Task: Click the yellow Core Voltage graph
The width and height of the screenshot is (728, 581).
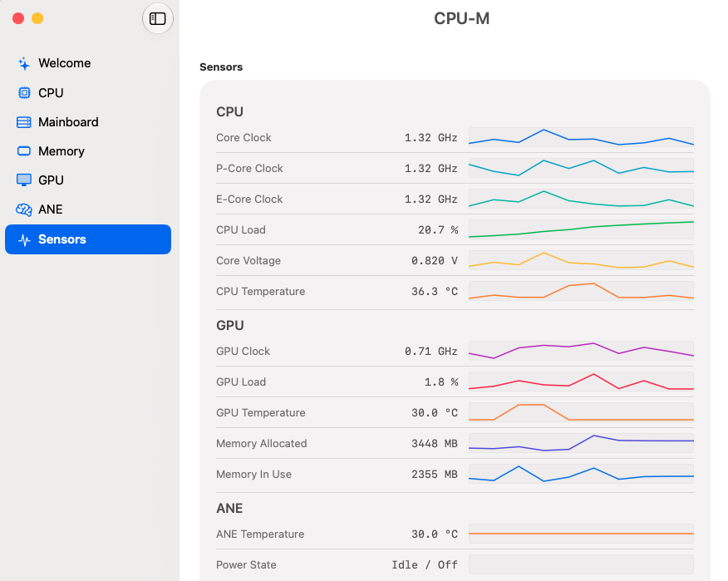Action: coord(581,260)
